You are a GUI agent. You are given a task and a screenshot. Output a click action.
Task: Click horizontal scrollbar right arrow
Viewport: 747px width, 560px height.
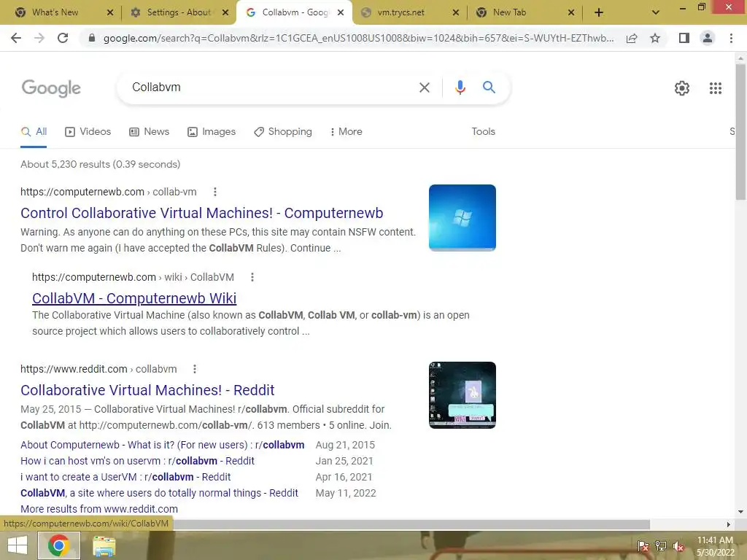729,524
